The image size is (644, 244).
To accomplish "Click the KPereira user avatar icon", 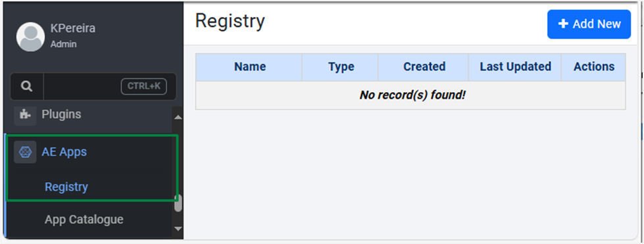I will point(30,37).
